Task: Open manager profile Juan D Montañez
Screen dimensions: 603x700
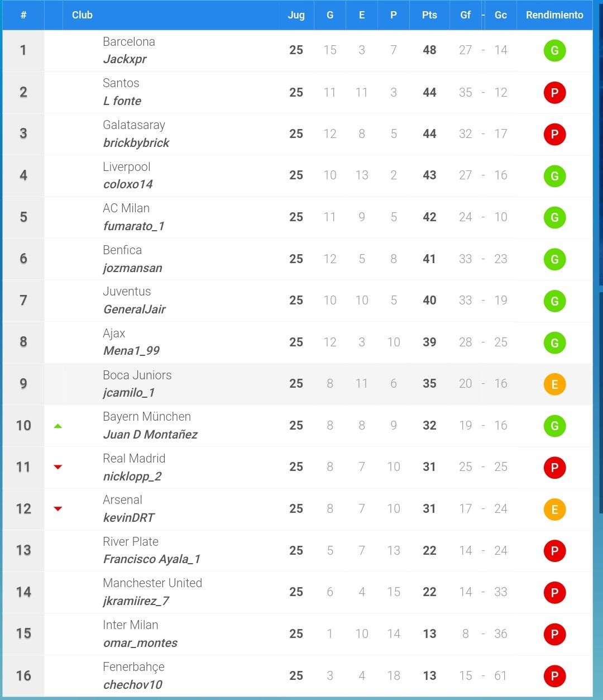Action: click(150, 434)
